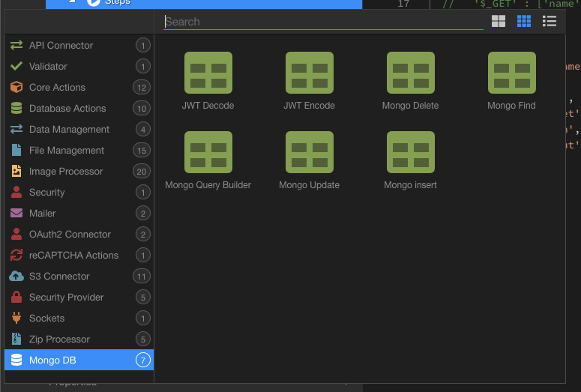Click the Security person icon

click(16, 192)
